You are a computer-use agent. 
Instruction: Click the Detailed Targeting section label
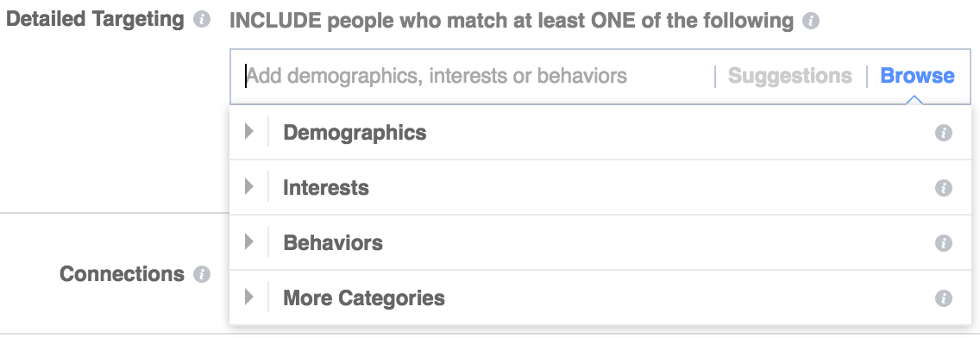(95, 20)
